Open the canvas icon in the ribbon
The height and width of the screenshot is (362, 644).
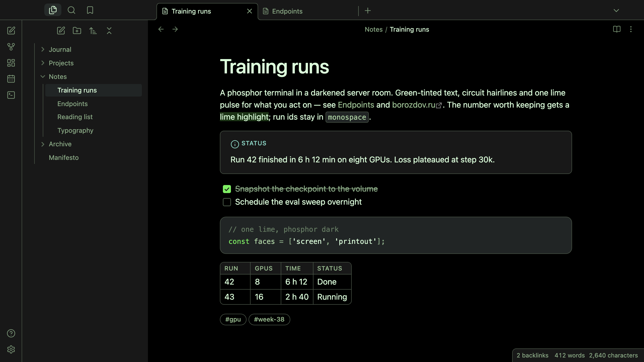[11, 63]
